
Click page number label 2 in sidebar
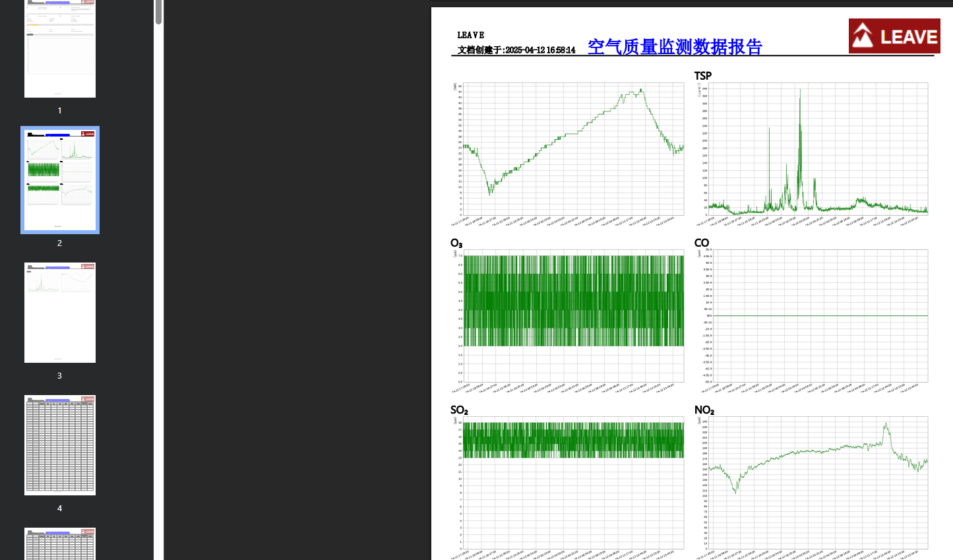(x=59, y=243)
